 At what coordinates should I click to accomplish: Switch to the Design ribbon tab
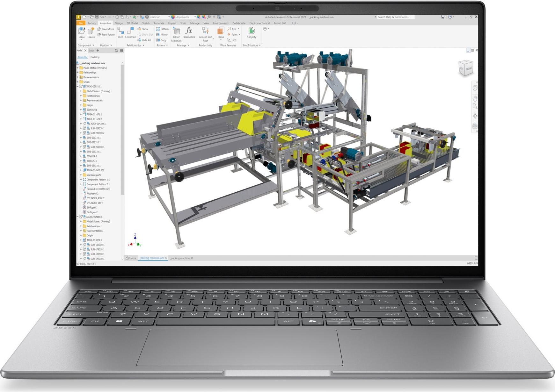[119, 23]
